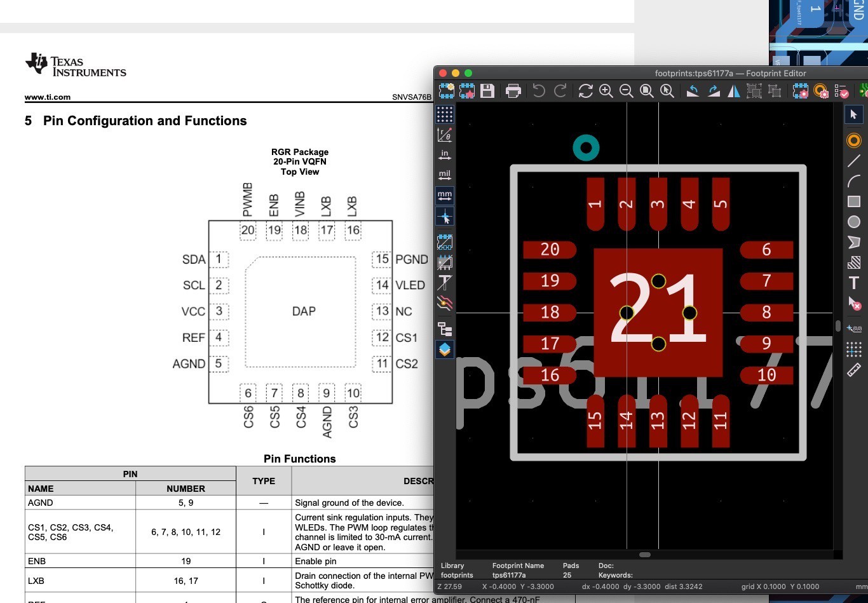Viewport: 868px width, 603px height.
Task: Toggle inactive layer contrast mode
Action: (x=445, y=302)
